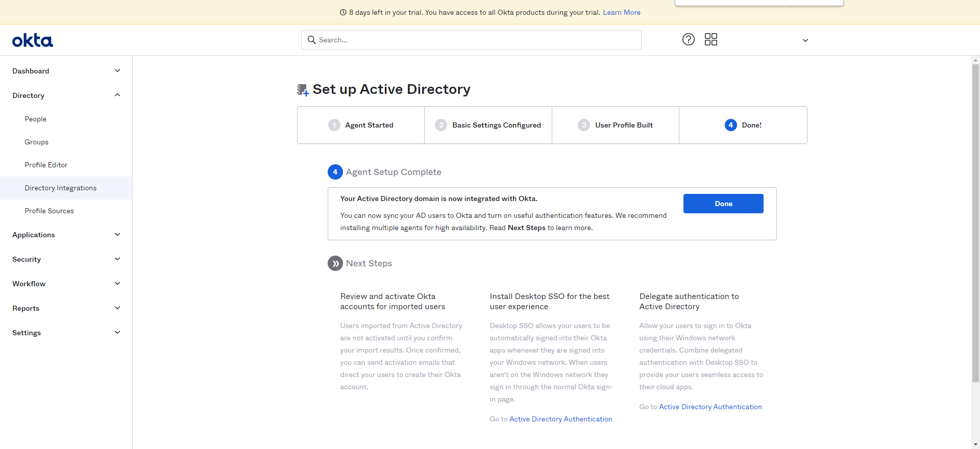Open the help question mark icon
980x449 pixels.
pyautogui.click(x=689, y=39)
